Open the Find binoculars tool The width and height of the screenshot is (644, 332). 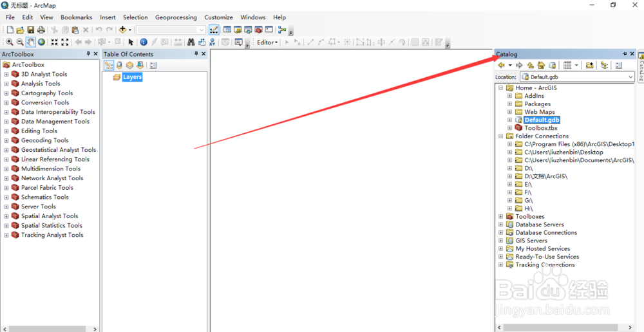[x=191, y=42]
